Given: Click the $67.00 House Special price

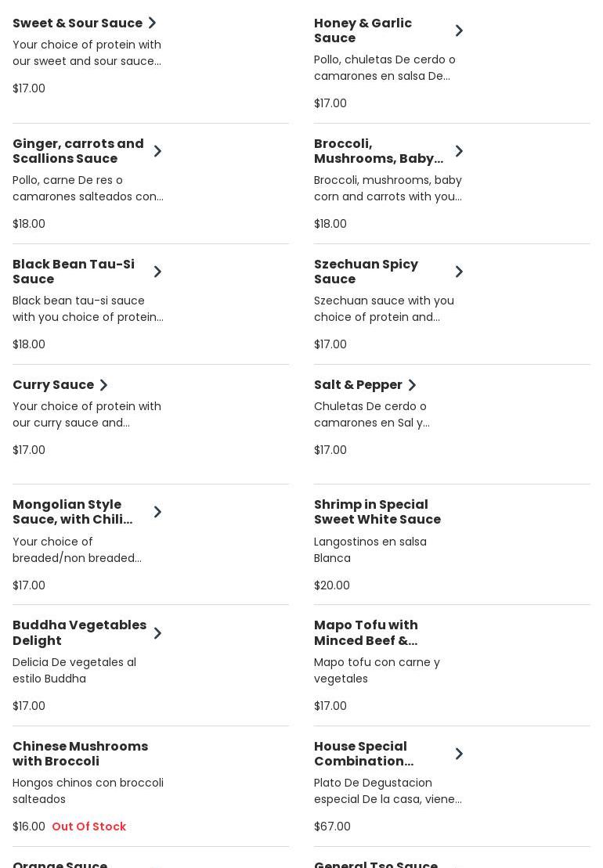Looking at the screenshot, I should 332,827.
